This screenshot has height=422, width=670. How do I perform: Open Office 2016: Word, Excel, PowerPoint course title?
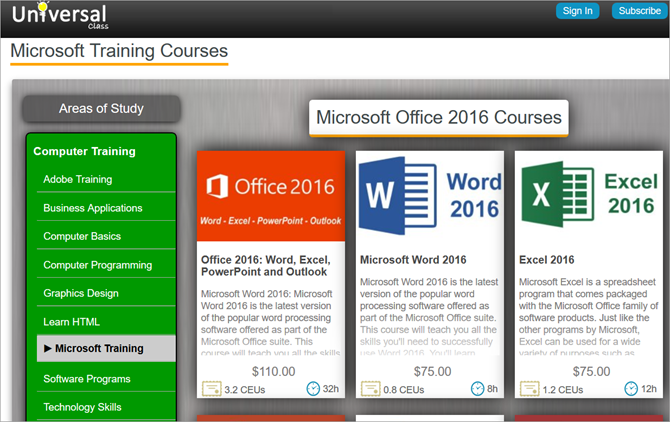pos(266,266)
